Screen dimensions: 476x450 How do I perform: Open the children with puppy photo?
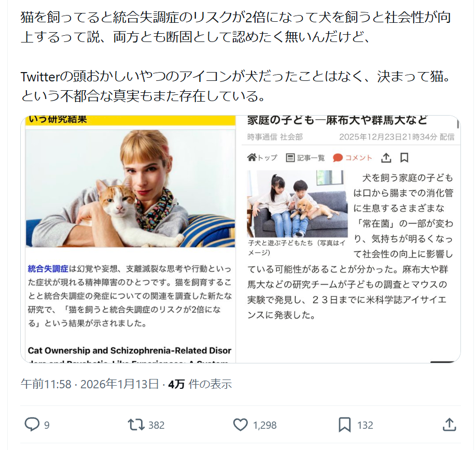(297, 204)
